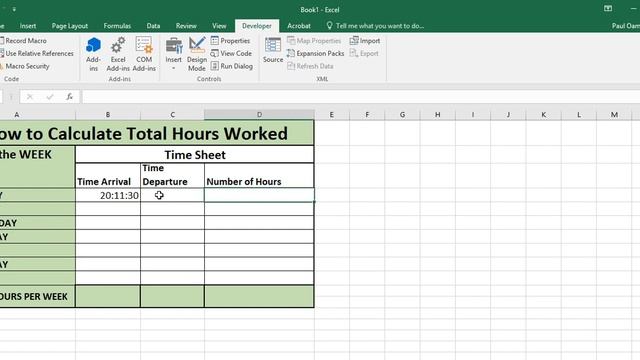Open Expansion Packs
The image size is (640, 360).
point(315,53)
